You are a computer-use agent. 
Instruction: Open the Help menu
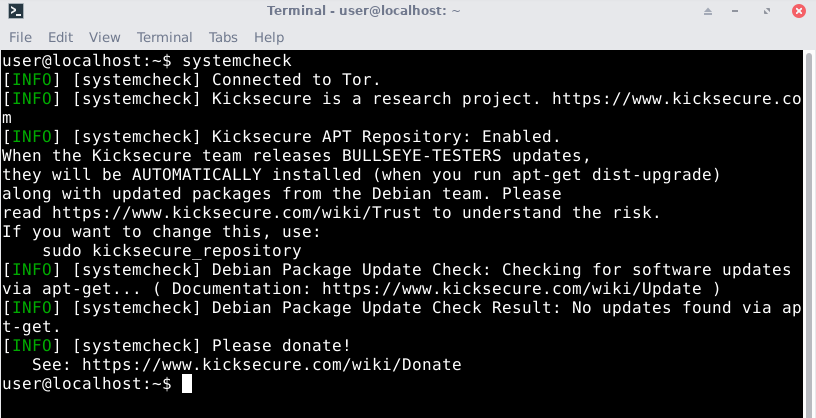pyautogui.click(x=269, y=37)
